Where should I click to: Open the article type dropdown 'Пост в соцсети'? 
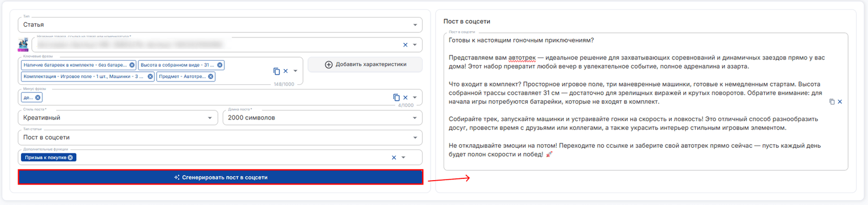(x=220, y=138)
